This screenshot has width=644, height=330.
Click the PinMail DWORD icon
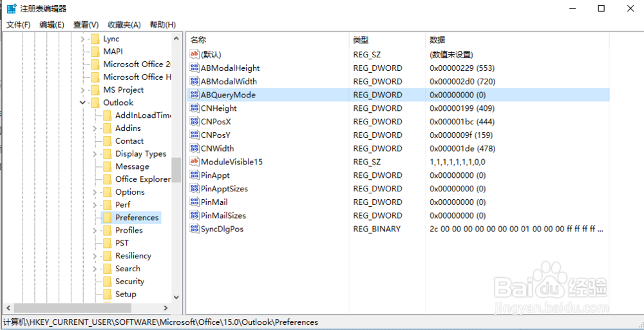(x=194, y=202)
